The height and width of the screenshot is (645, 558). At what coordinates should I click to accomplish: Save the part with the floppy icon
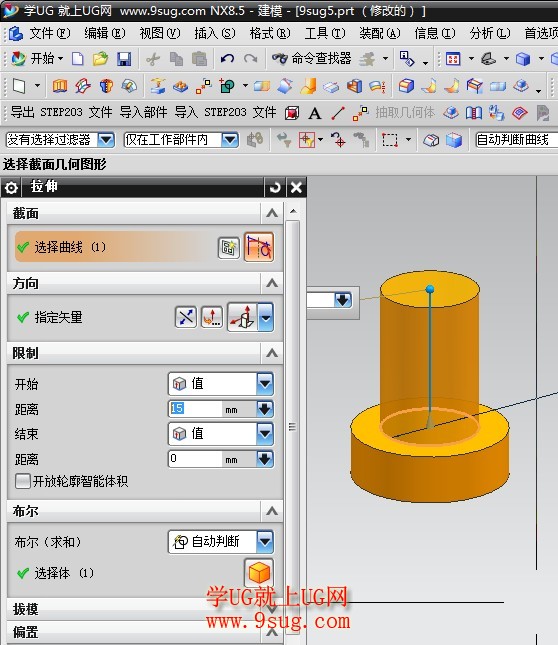[124, 59]
